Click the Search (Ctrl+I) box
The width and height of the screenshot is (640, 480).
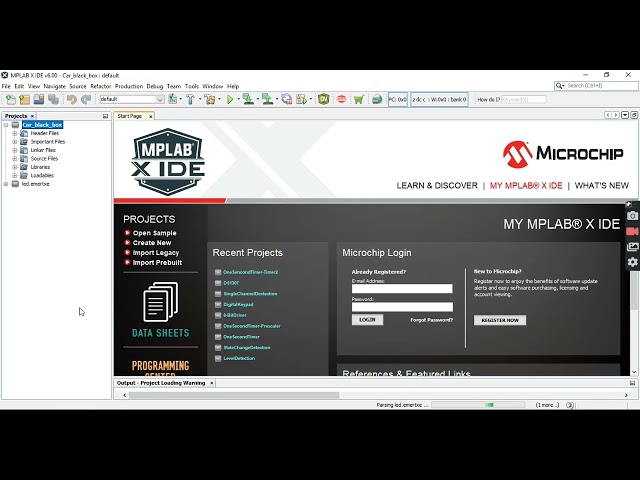(x=596, y=86)
